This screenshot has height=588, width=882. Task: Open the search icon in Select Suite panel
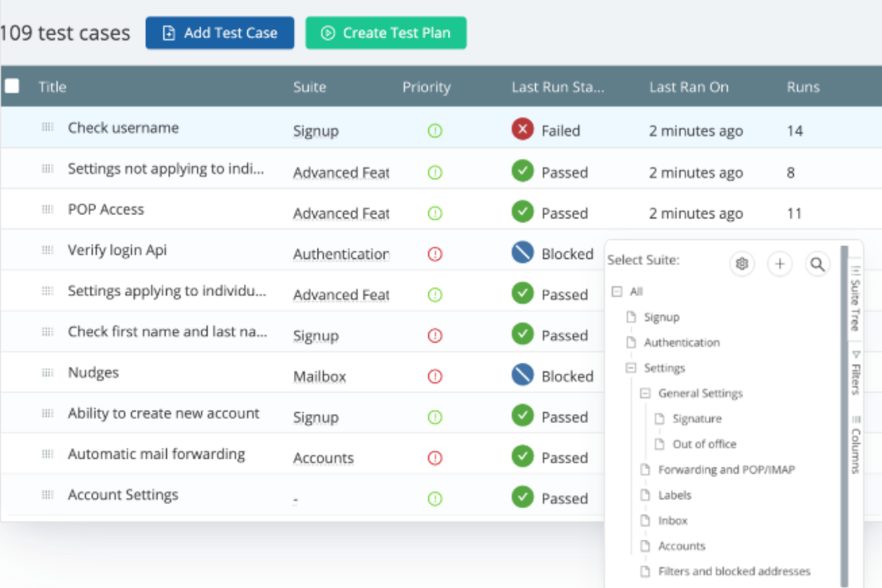(818, 263)
